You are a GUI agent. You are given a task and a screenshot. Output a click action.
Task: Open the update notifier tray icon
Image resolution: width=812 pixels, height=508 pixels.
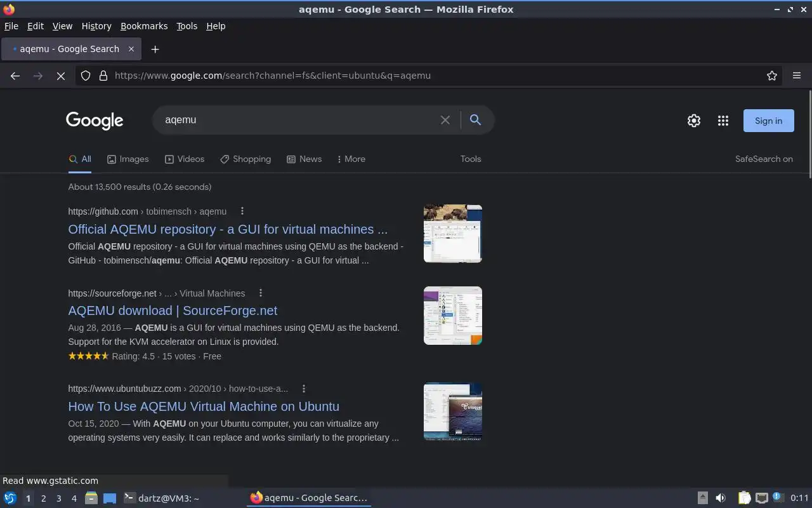(x=778, y=498)
